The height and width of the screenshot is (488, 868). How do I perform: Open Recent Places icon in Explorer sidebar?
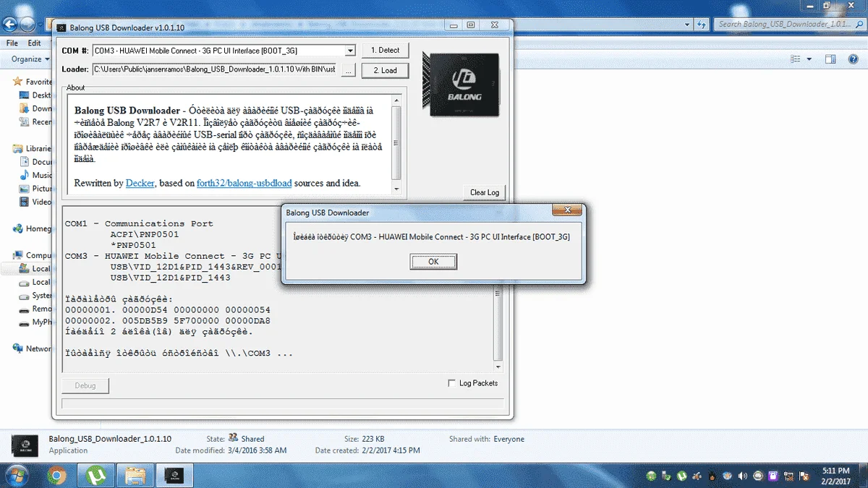pyautogui.click(x=25, y=122)
